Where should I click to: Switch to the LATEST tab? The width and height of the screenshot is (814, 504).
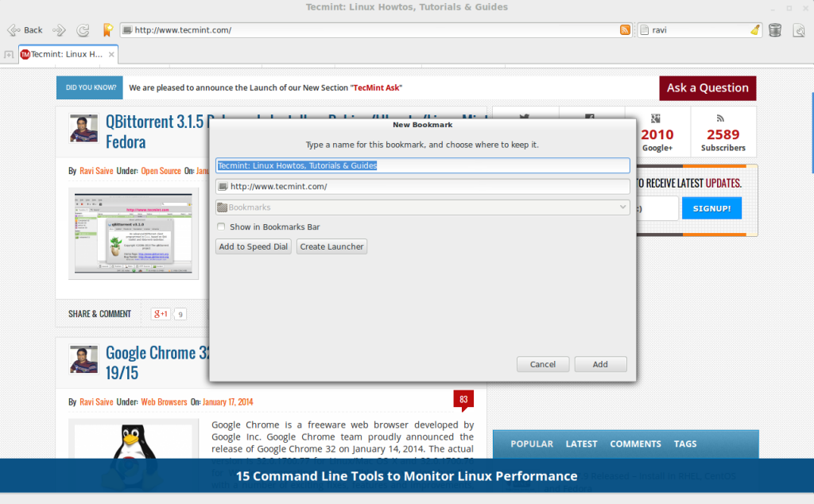[x=581, y=444]
